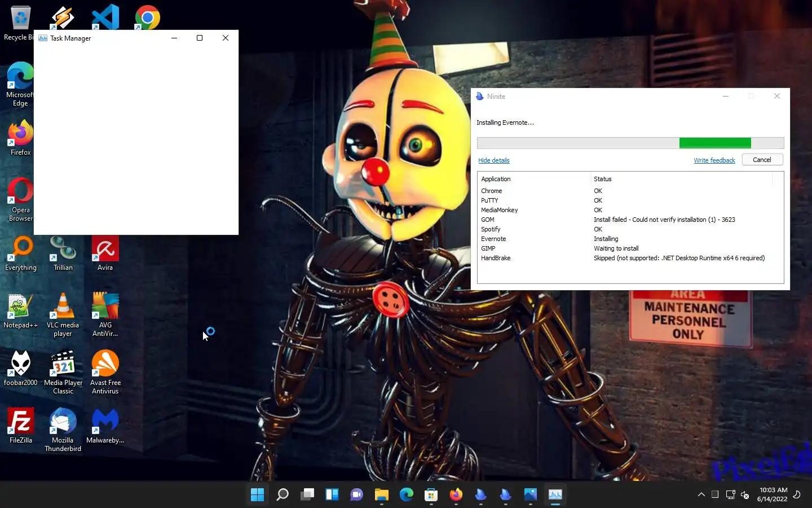Screen dimensions: 812x508
Task: Select the Avast Free Antivirus desktop icon
Action: tap(105, 373)
